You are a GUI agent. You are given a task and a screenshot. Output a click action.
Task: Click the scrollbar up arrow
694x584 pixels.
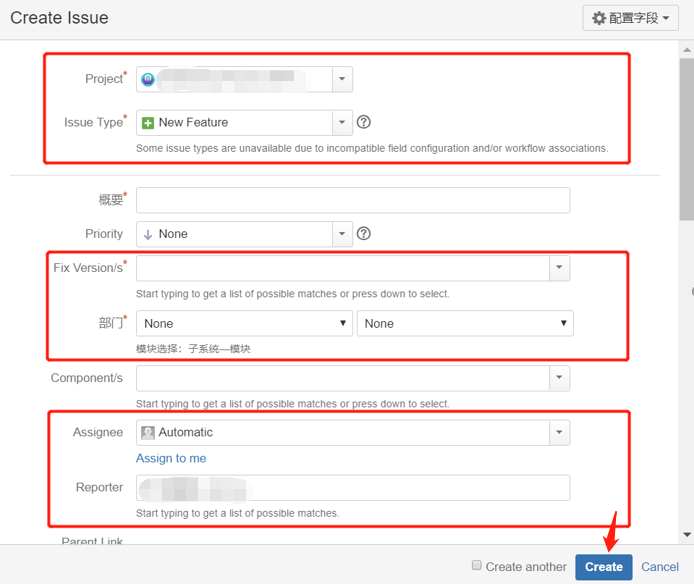pyautogui.click(x=687, y=50)
